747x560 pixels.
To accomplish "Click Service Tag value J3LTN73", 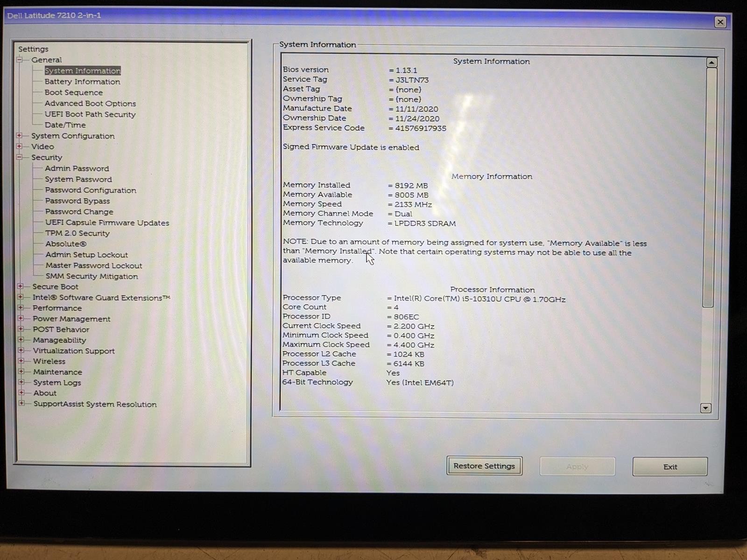I will (x=412, y=80).
